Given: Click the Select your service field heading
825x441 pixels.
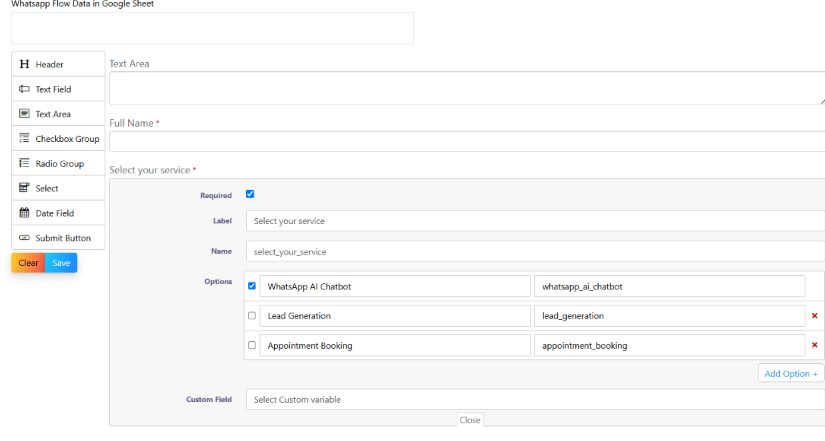Looking at the screenshot, I should point(149,170).
